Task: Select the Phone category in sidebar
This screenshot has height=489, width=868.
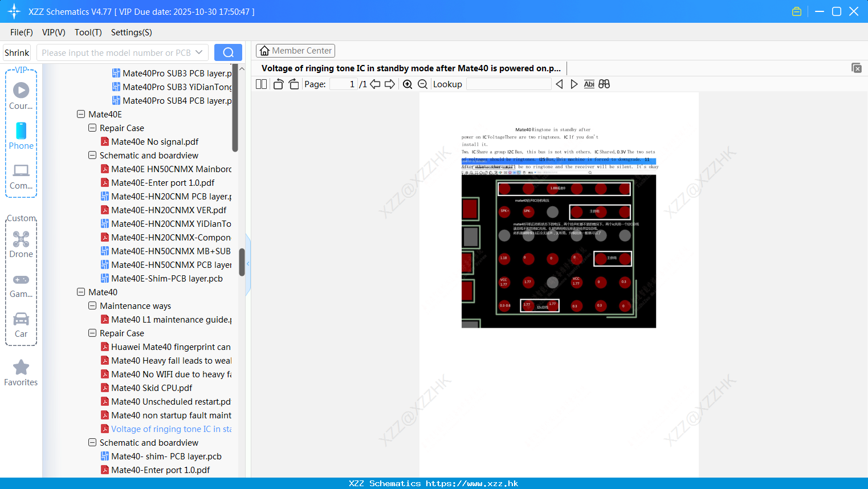Action: (21, 136)
